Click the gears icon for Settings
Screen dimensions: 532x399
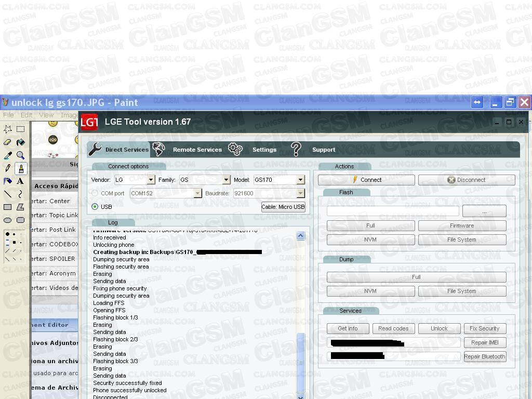pos(235,149)
